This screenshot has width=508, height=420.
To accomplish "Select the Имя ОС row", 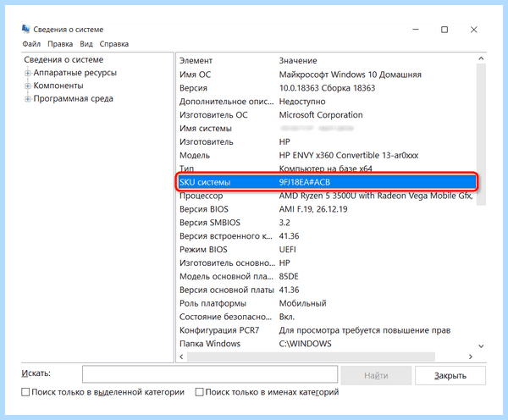I will (327, 75).
